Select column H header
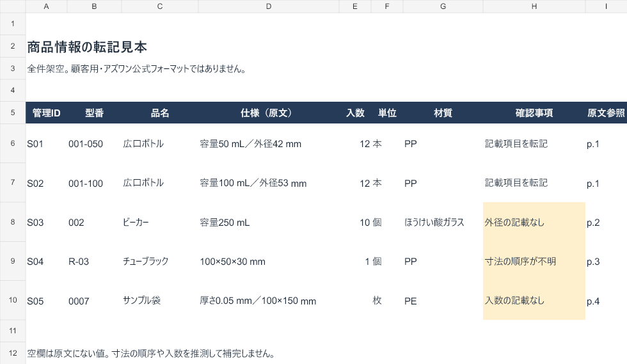The image size is (627, 364). pos(534,6)
